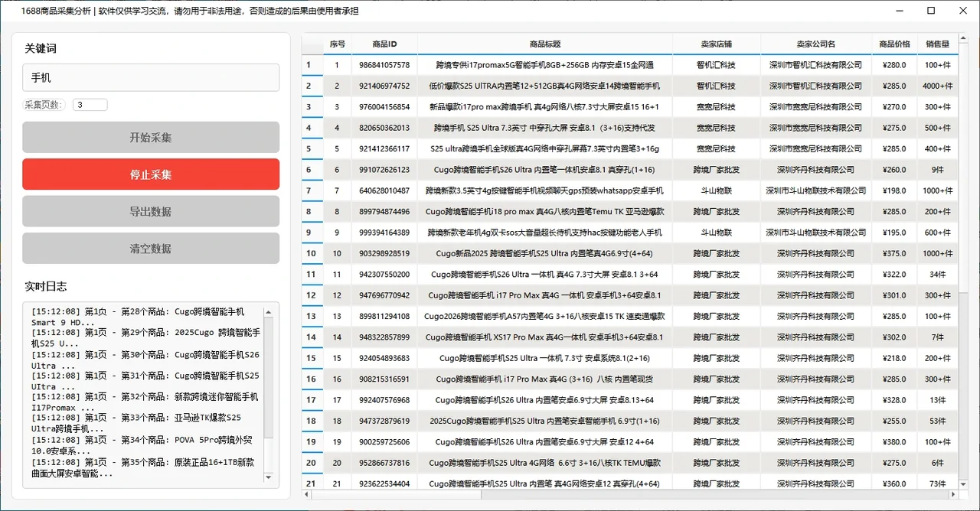
Task: Click title Cugo2026跨境智能手机A57
Action: [x=545, y=316]
